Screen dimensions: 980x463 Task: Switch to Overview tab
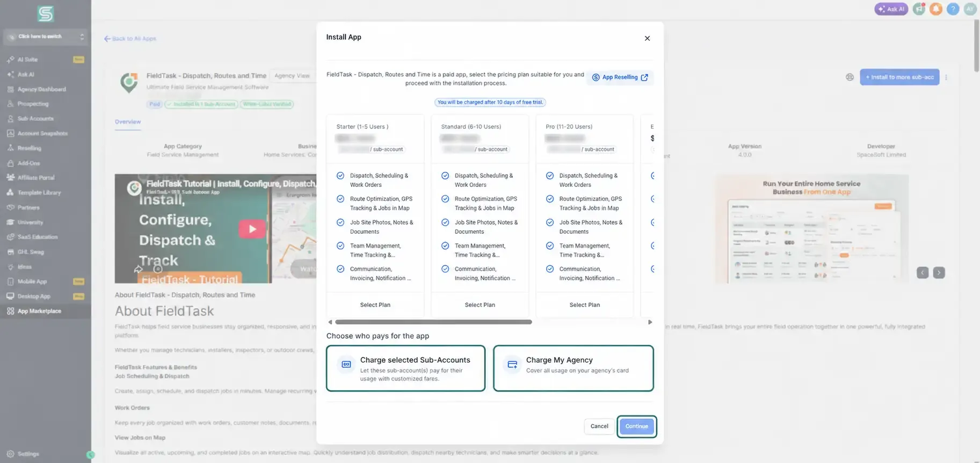pos(128,122)
